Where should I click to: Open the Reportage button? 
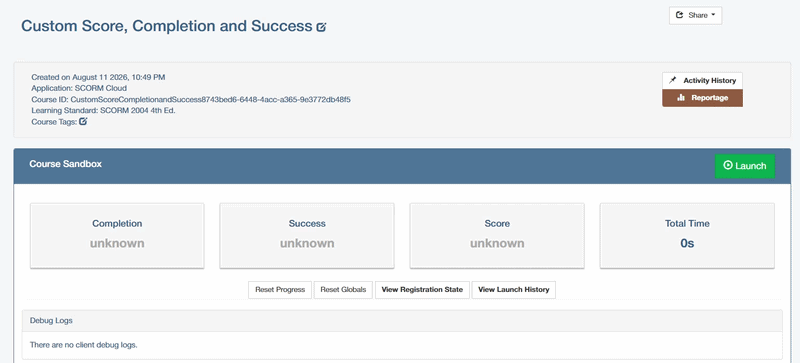tap(703, 98)
